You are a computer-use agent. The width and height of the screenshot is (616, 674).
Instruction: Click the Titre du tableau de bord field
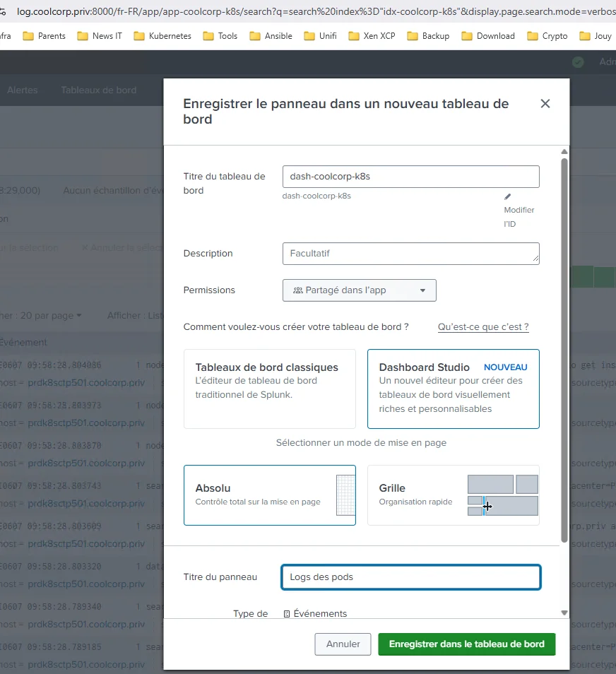(x=411, y=176)
